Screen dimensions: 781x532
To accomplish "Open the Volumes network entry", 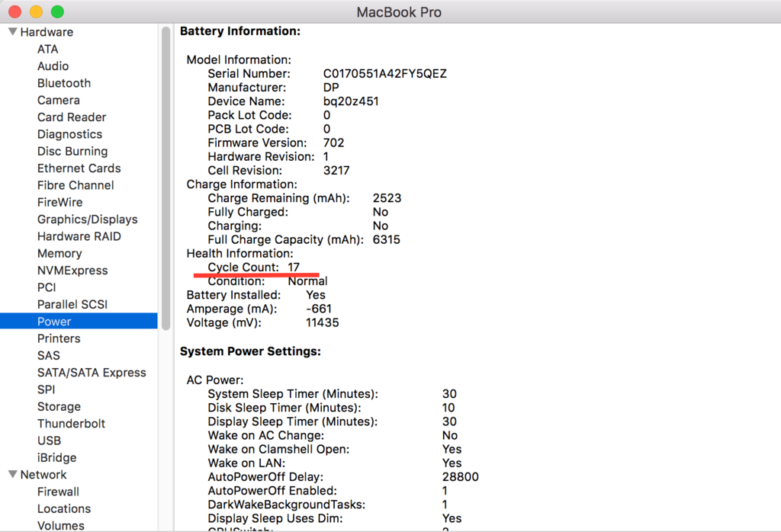I will click(x=61, y=526).
